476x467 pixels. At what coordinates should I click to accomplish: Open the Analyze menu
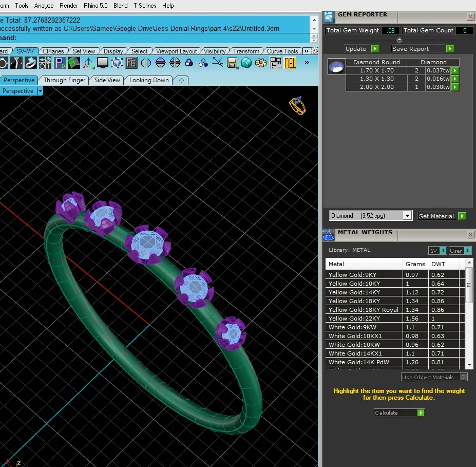point(44,6)
